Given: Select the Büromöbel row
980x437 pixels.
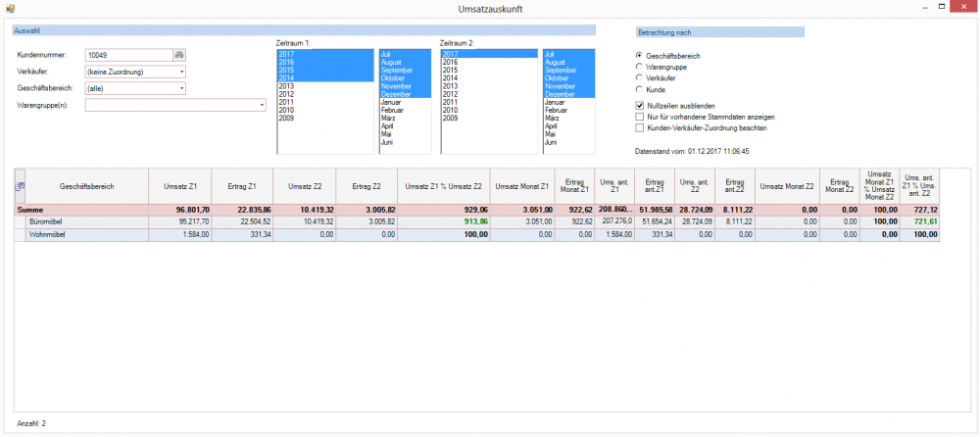Looking at the screenshot, I should 84,222.
